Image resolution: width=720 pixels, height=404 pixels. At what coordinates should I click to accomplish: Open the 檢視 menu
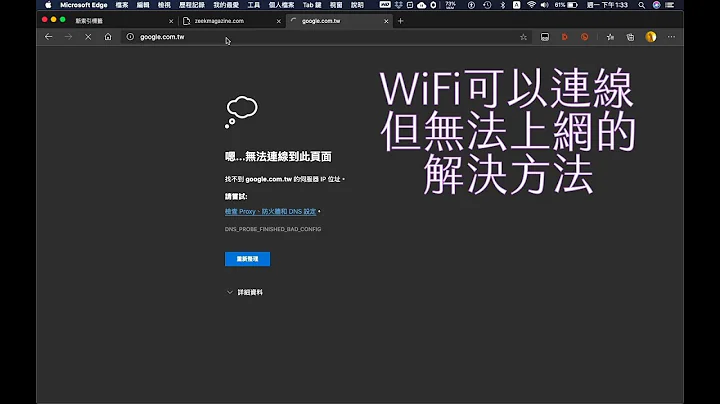164,5
